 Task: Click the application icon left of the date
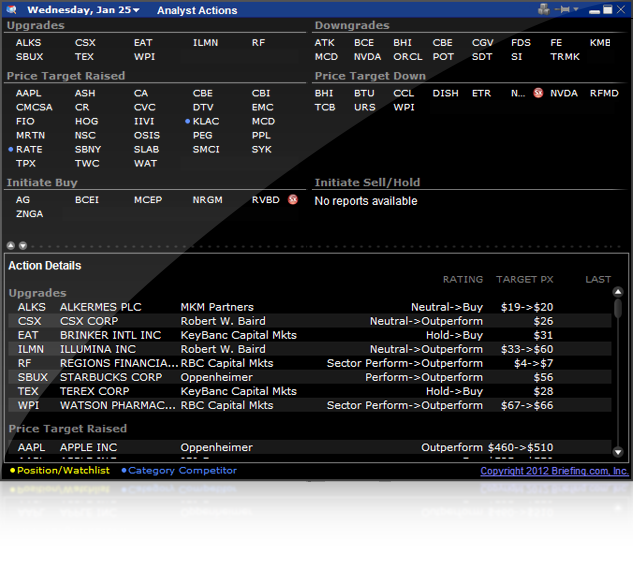13,10
